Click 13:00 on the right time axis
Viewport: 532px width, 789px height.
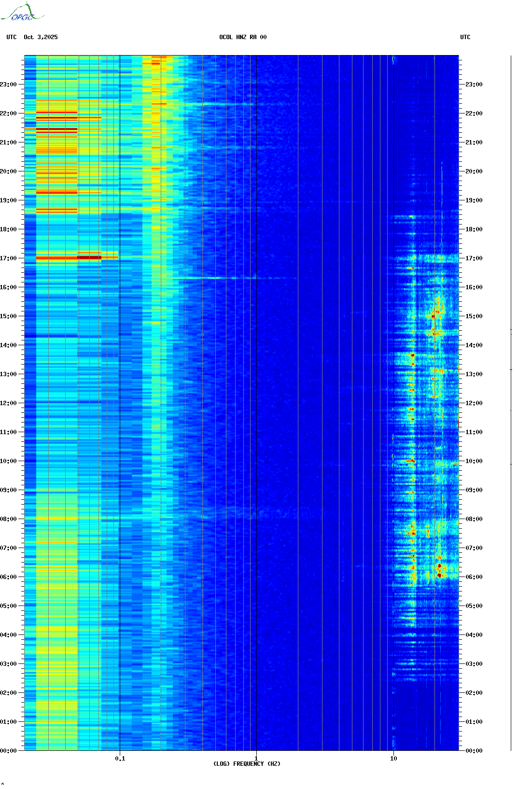tap(474, 374)
